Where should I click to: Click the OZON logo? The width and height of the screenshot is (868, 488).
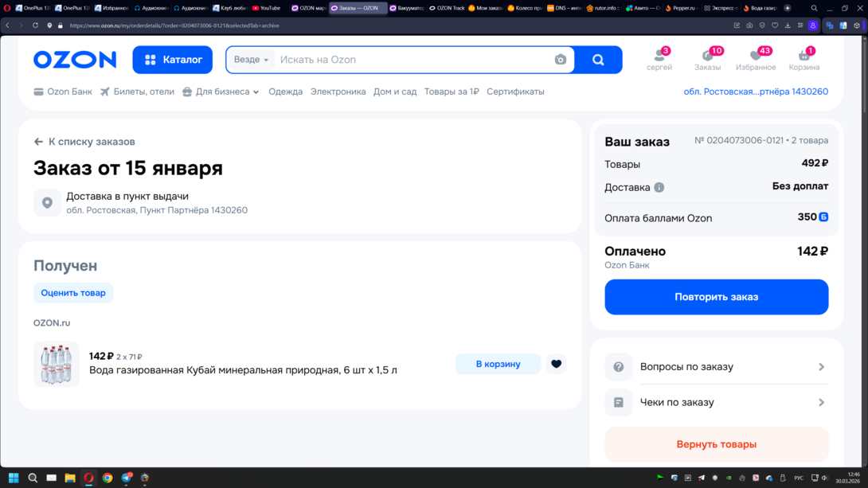click(75, 60)
